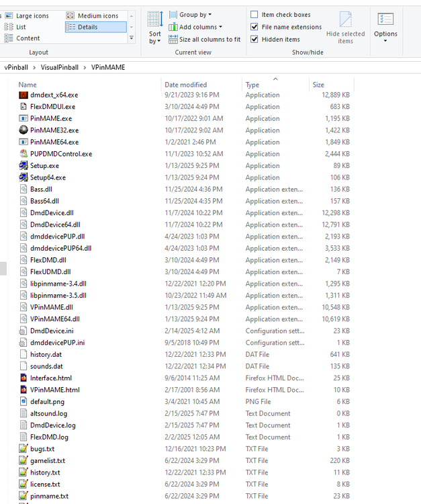The height and width of the screenshot is (504, 421).
Task: Expand the layout gallery more arrow
Action: click(132, 38)
